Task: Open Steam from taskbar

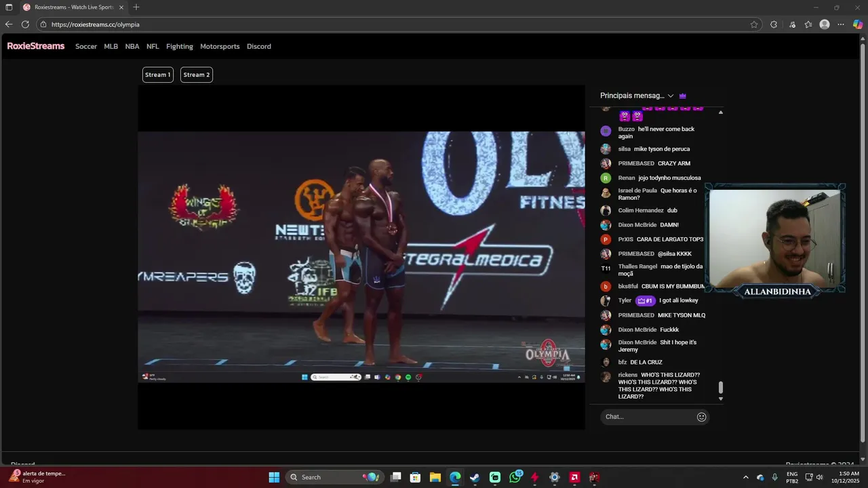Action: coord(475,477)
